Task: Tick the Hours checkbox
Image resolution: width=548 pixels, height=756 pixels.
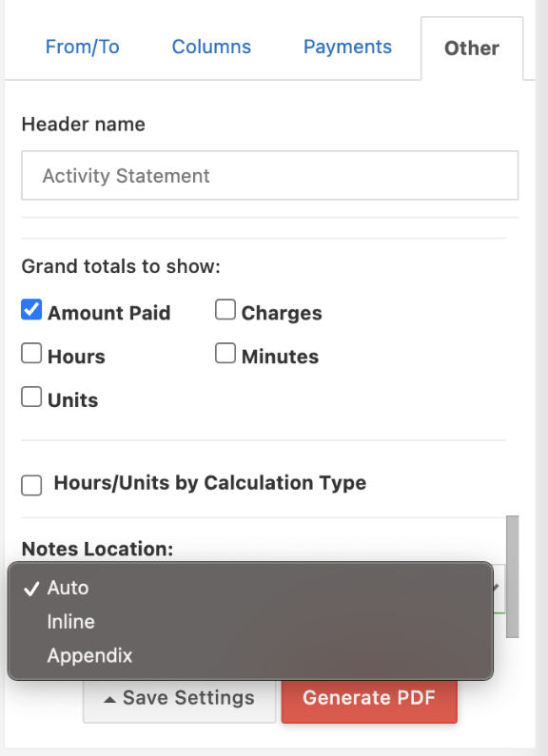Action: pyautogui.click(x=31, y=353)
